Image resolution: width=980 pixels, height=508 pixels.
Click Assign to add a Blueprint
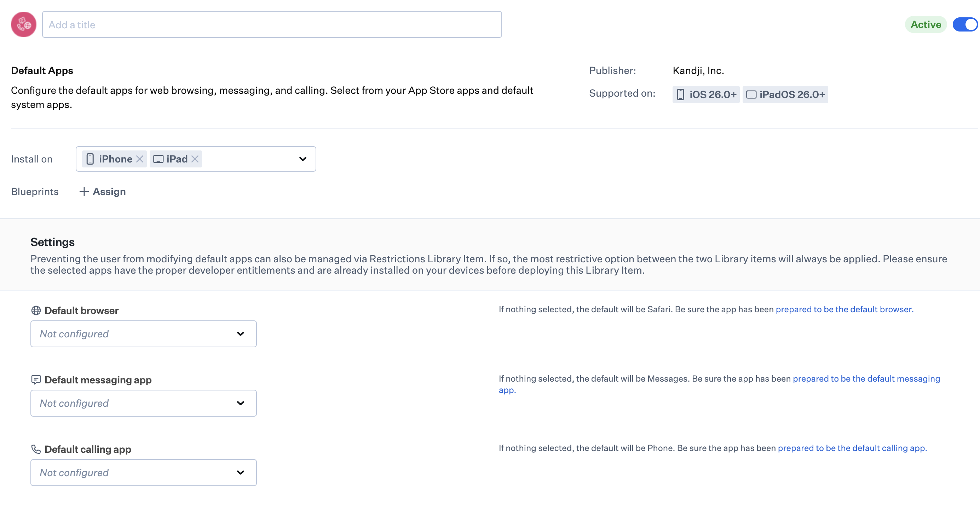coord(102,192)
